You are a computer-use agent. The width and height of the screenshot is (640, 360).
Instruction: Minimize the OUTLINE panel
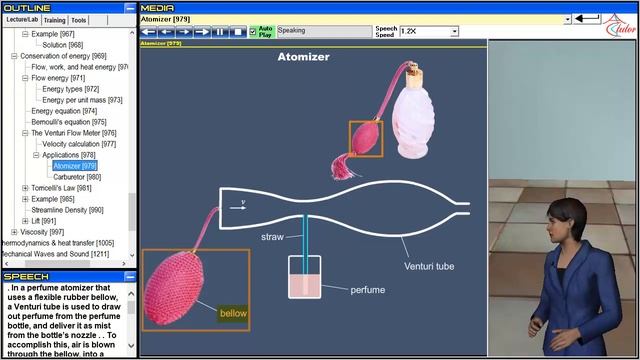pos(130,8)
